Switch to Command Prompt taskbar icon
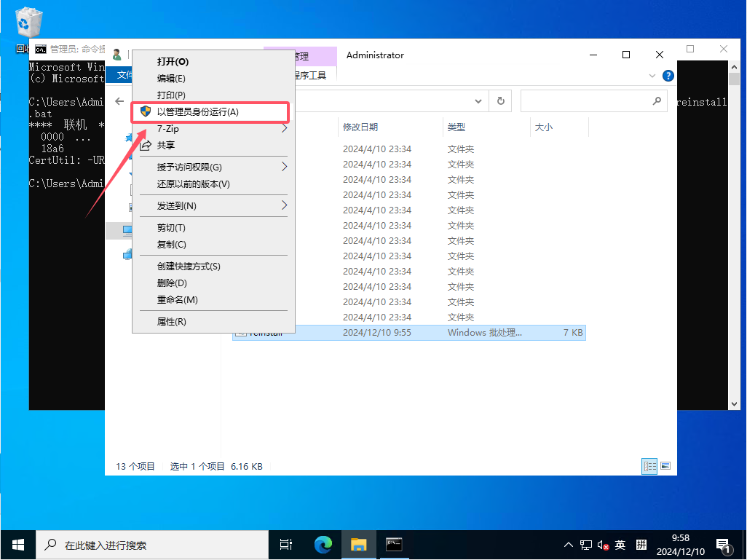Screen dimensions: 747x560 coord(394,545)
